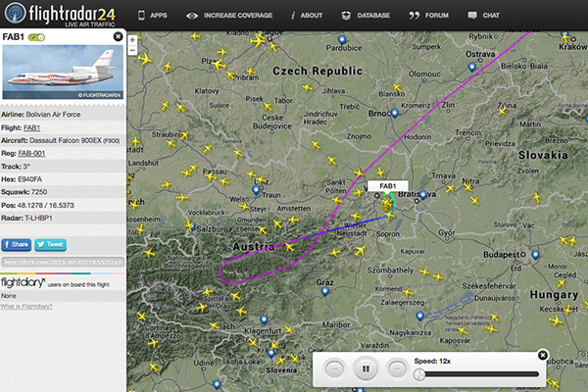This screenshot has width=588, height=392.
Task: Click the playback timeline slider handle
Action: [x=419, y=374]
